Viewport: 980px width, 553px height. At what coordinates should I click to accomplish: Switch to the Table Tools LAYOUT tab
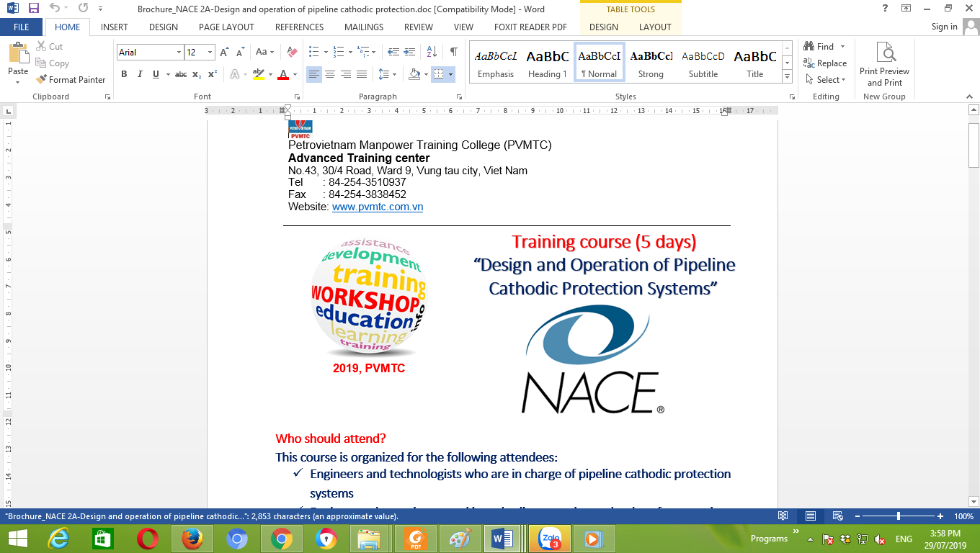(655, 27)
